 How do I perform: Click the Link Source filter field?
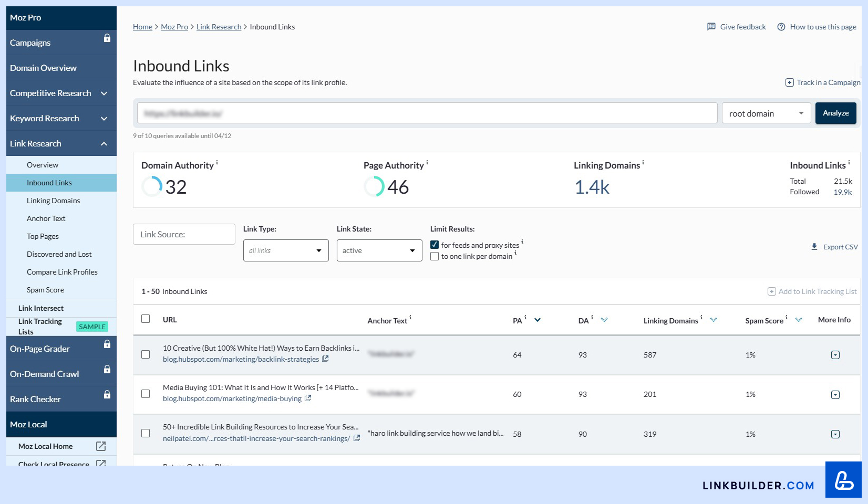[184, 234]
